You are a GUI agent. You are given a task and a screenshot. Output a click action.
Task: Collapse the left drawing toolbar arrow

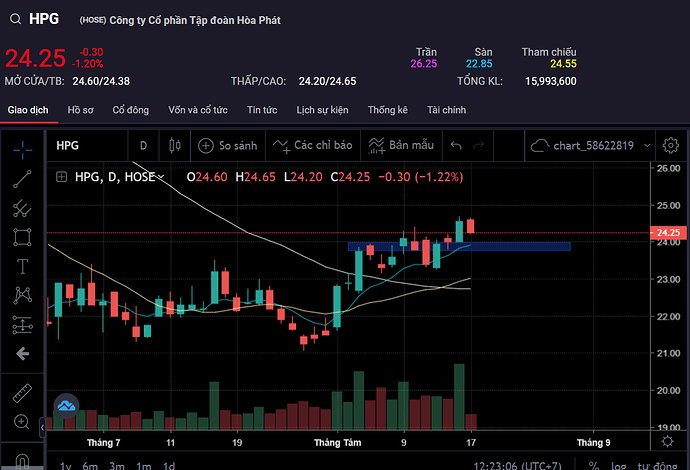[x=42, y=427]
